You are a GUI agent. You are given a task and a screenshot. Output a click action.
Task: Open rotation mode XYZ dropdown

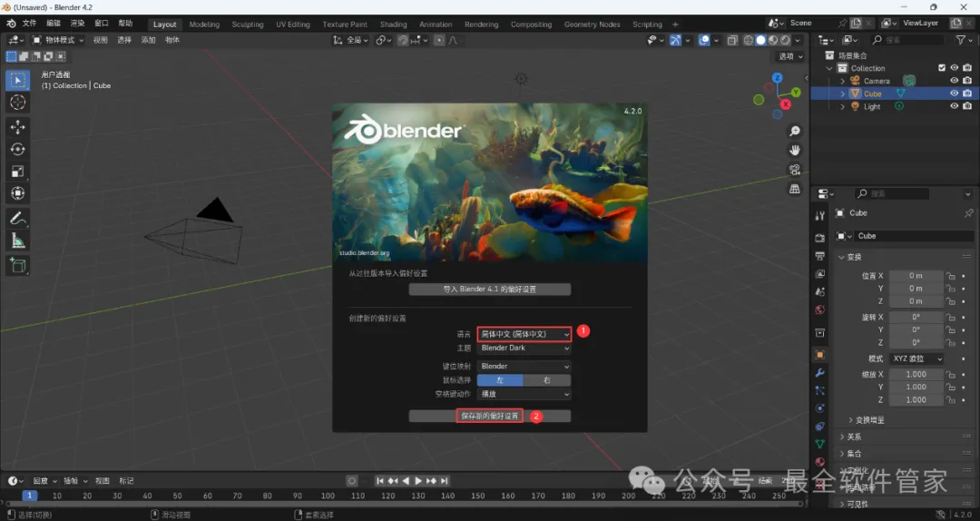(x=916, y=359)
